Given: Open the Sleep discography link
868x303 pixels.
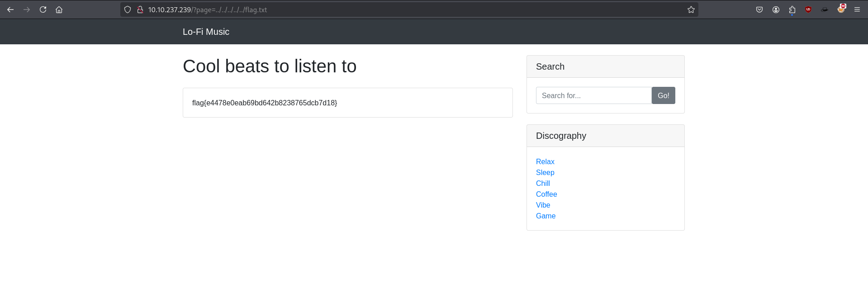Looking at the screenshot, I should 545,172.
